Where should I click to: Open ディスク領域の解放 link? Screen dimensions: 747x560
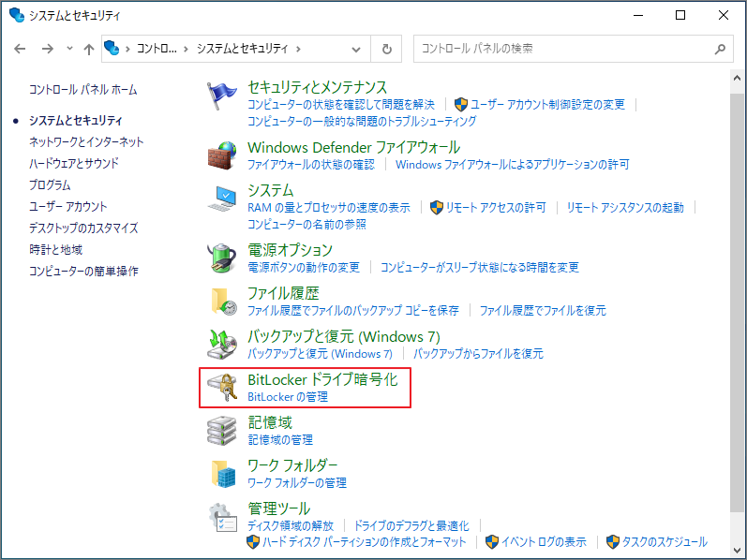(291, 525)
